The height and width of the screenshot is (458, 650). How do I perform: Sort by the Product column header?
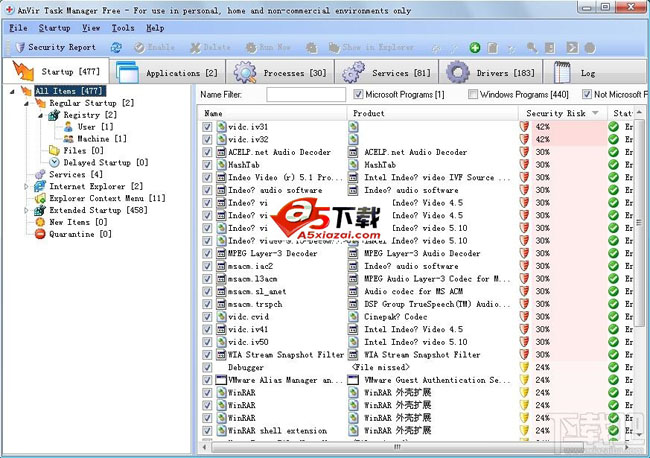pos(432,113)
